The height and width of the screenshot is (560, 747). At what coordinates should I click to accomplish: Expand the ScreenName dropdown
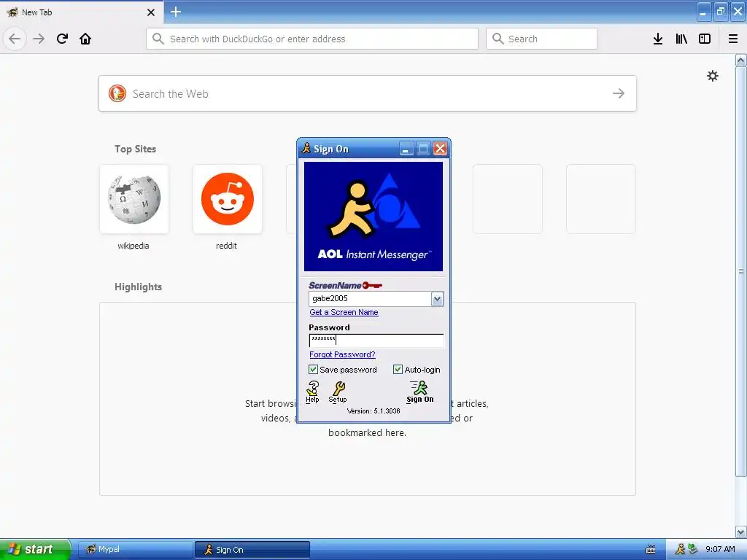[437, 299]
